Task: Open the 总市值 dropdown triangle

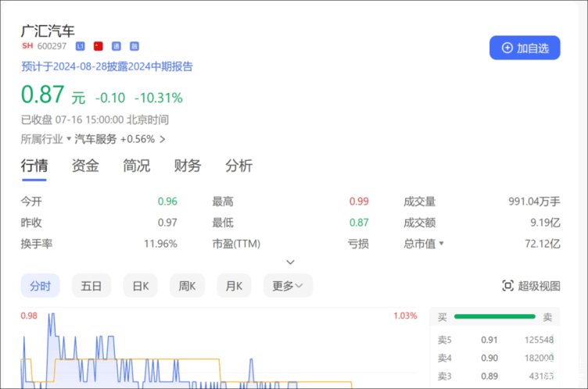Action: tap(441, 244)
